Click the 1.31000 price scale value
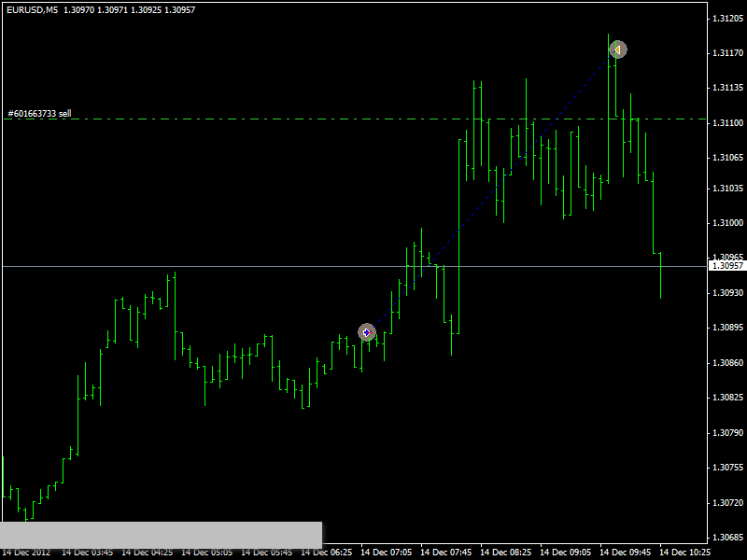 [727, 223]
